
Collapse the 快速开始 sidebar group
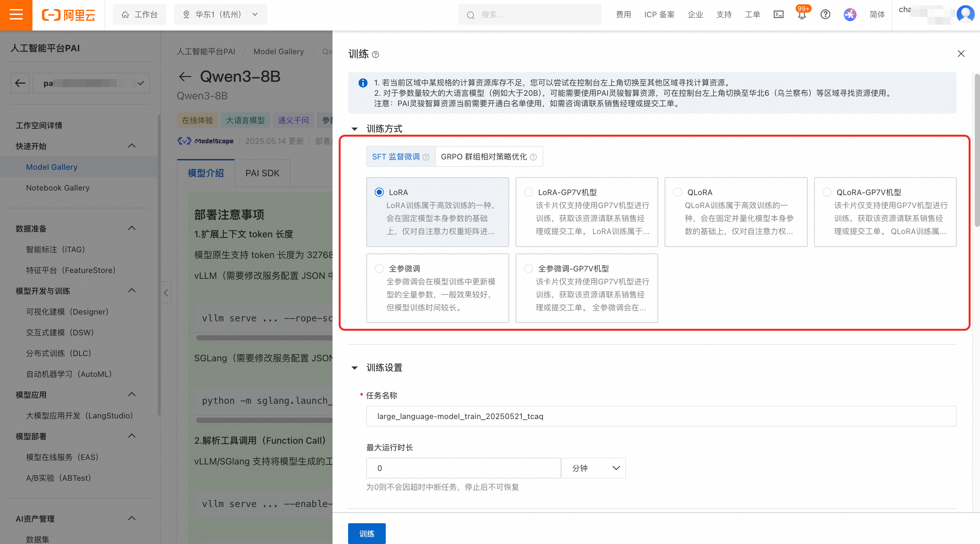[132, 146]
